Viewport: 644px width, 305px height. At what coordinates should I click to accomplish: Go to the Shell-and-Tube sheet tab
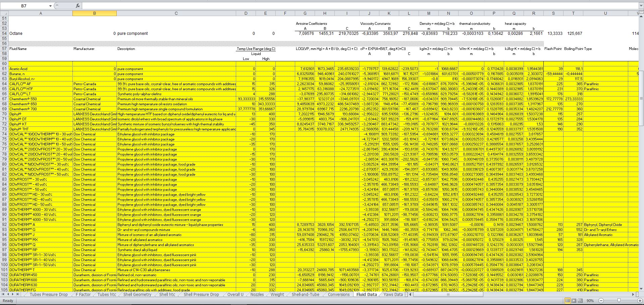(x=305, y=294)
